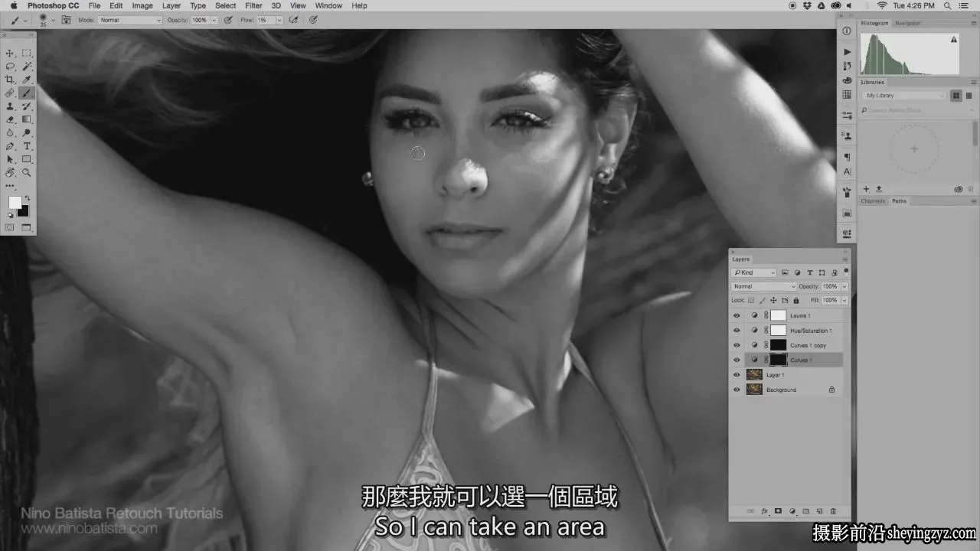
Task: Select the Gradient tool
Action: click(27, 119)
